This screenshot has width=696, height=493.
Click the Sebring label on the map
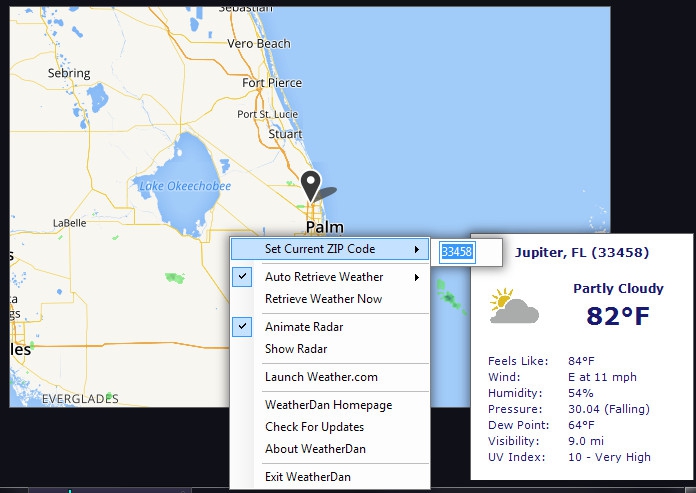pyautogui.click(x=69, y=73)
